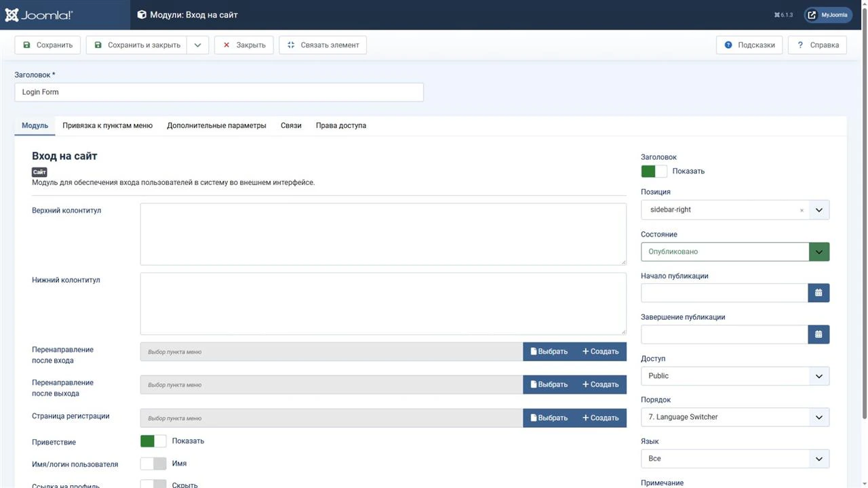
Task: Click the Закрыть button
Action: pos(244,45)
